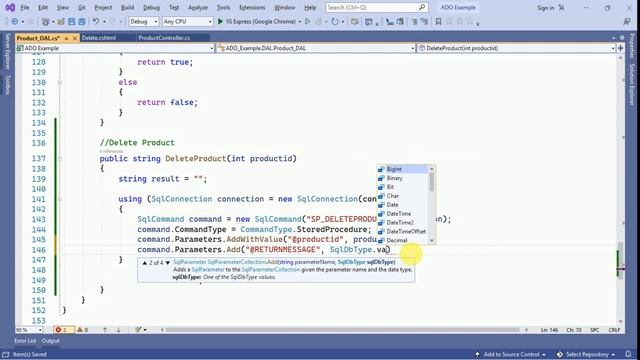Viewport: 640px width, 360px height.
Task: Open the Solution Explorer side tab
Action: (x=632, y=84)
